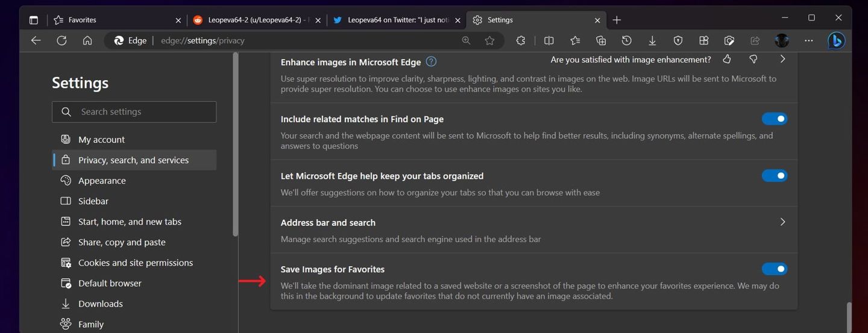The image size is (868, 333).
Task: Close the Twitter tab
Action: [x=458, y=20]
